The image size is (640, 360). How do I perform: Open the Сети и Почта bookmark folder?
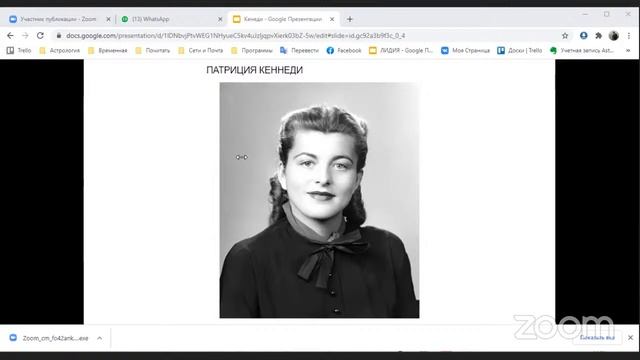coord(201,51)
